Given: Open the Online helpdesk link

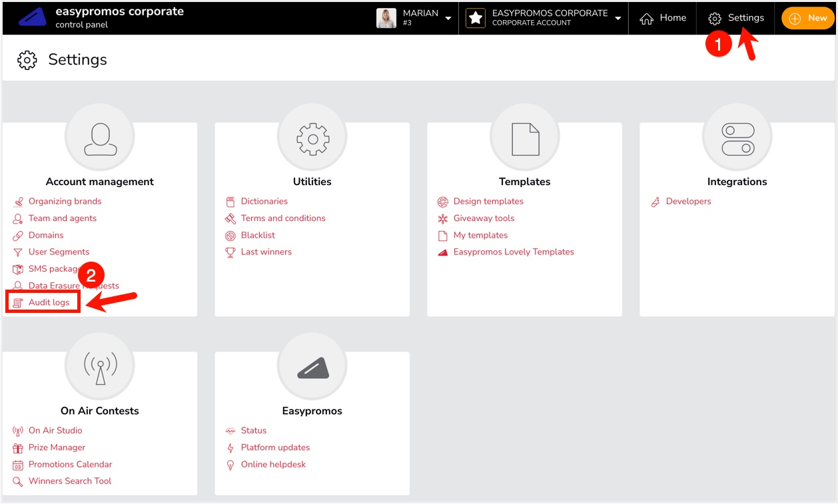Looking at the screenshot, I should click(x=273, y=464).
